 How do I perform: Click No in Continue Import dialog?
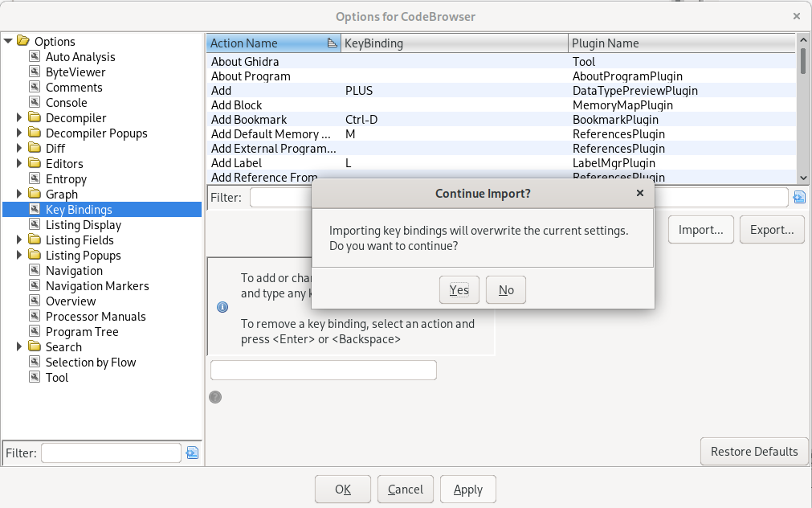point(506,289)
